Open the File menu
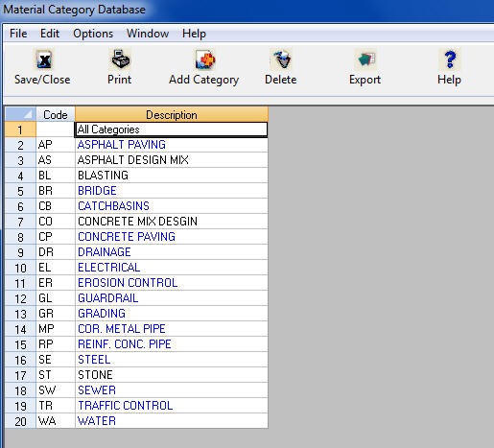This screenshot has height=448, width=494. point(18,34)
